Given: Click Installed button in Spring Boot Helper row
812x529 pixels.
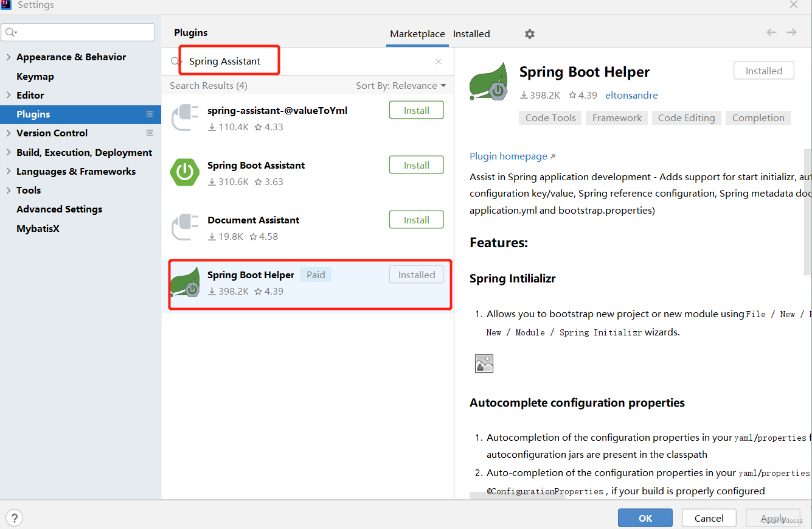Looking at the screenshot, I should coord(417,275).
